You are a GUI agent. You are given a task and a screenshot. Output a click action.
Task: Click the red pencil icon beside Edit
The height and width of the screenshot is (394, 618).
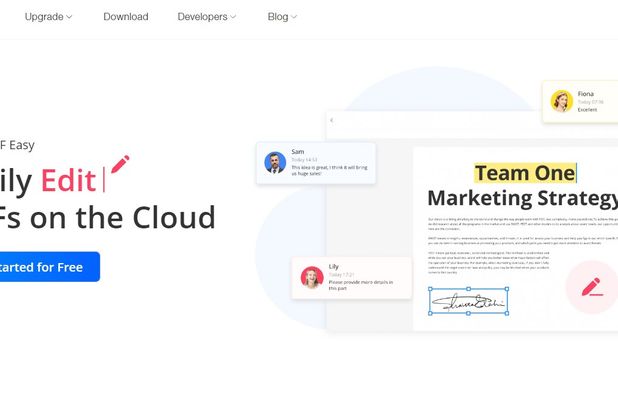pyautogui.click(x=120, y=164)
